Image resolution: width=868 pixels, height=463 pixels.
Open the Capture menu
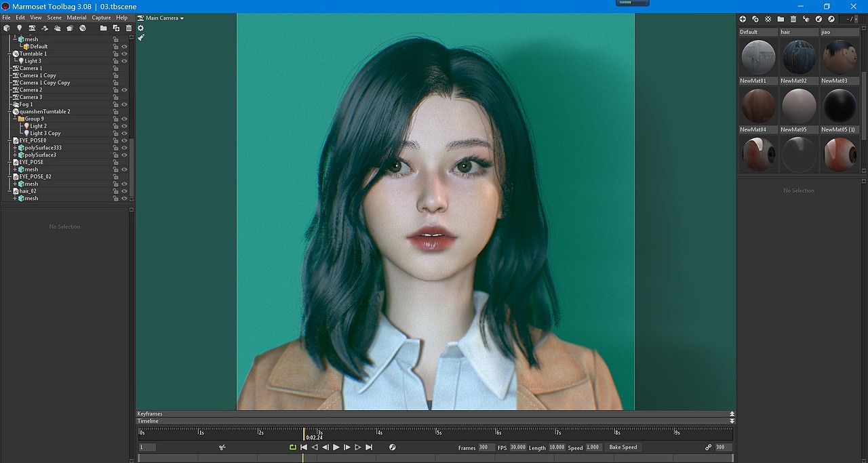101,18
